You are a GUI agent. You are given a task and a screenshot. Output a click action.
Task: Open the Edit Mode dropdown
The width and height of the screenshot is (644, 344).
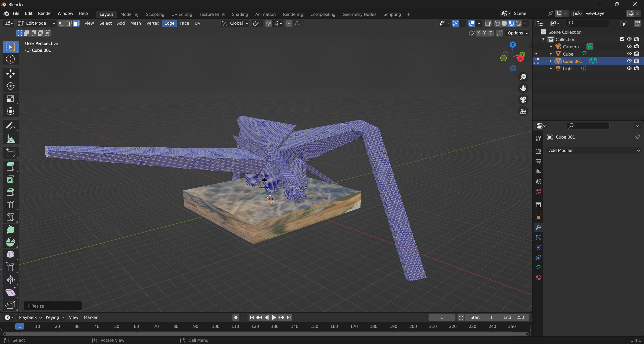tap(36, 23)
